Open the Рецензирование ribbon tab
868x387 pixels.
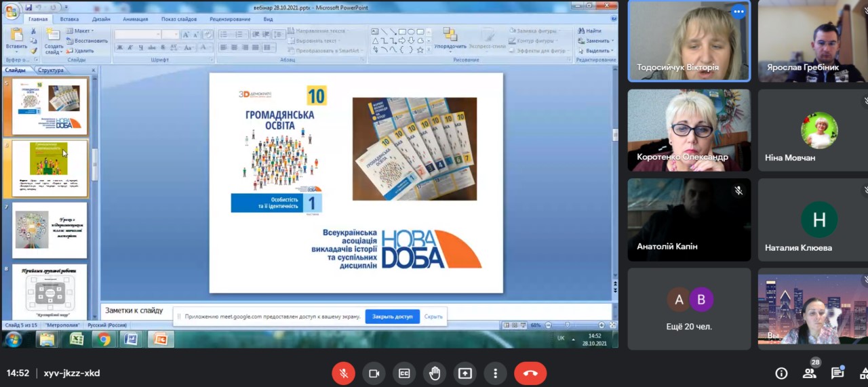click(230, 19)
